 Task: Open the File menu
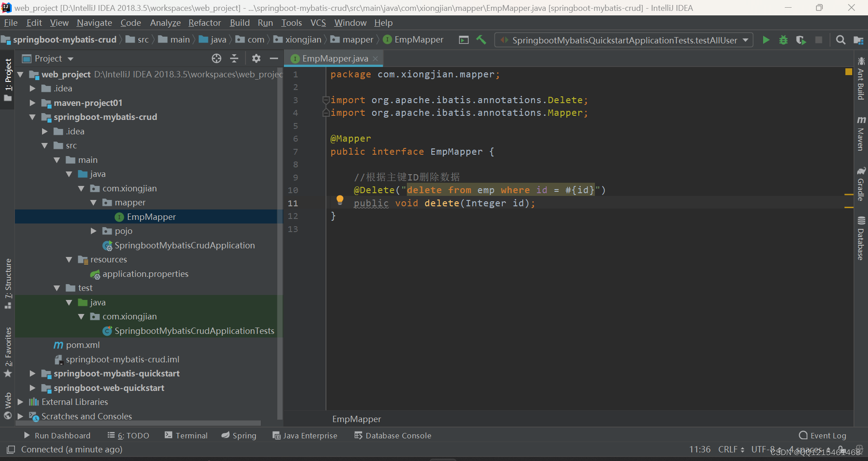tap(10, 23)
